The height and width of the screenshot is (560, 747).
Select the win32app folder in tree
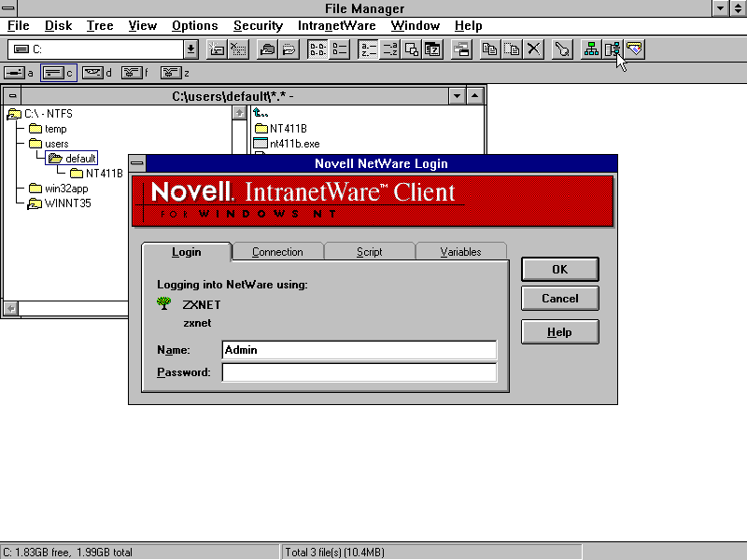tap(59, 189)
